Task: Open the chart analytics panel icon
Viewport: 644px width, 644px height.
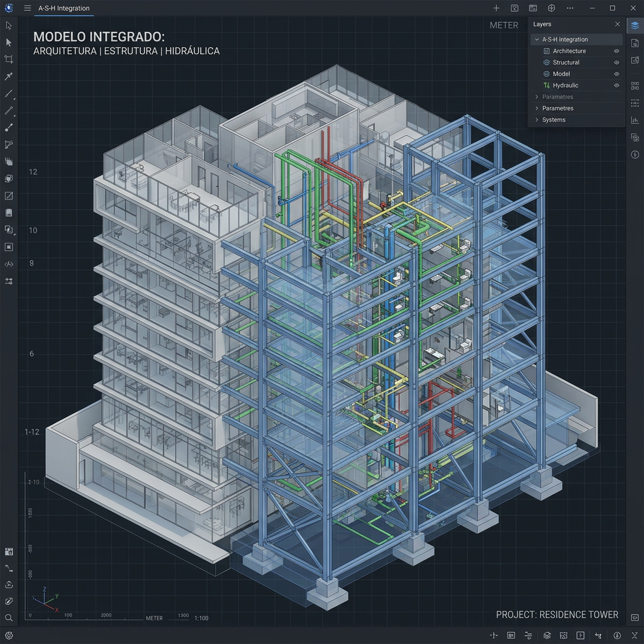Action: coord(635,120)
